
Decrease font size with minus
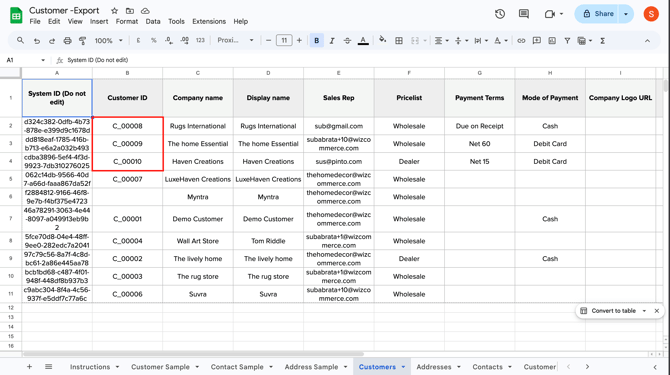pos(268,41)
